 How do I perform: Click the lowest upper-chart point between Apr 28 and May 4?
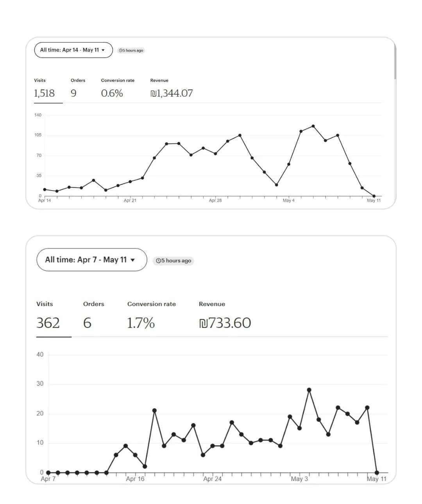[x=276, y=185]
